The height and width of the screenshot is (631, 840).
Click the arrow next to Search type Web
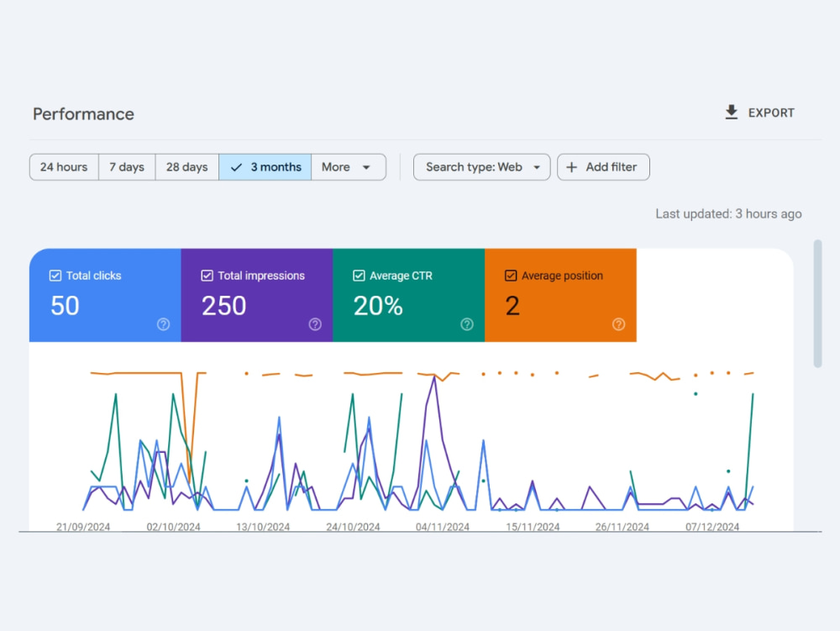pyautogui.click(x=536, y=168)
